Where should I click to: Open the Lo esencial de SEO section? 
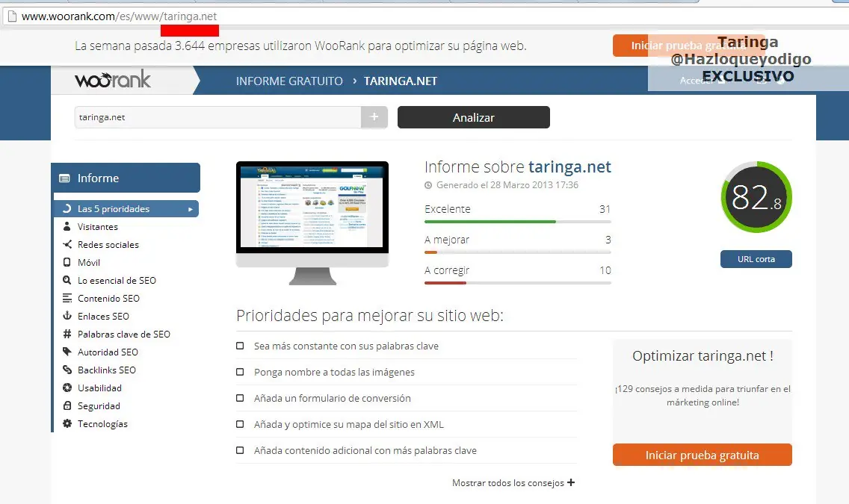(117, 280)
